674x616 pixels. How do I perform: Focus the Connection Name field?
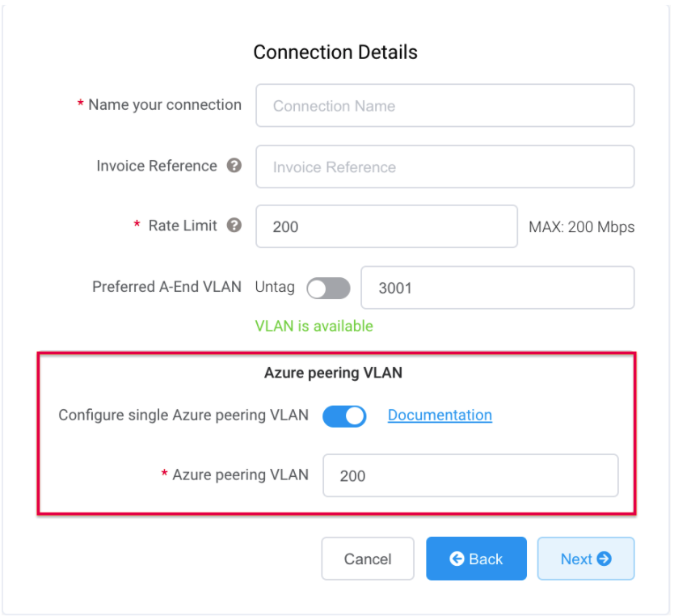[444, 106]
